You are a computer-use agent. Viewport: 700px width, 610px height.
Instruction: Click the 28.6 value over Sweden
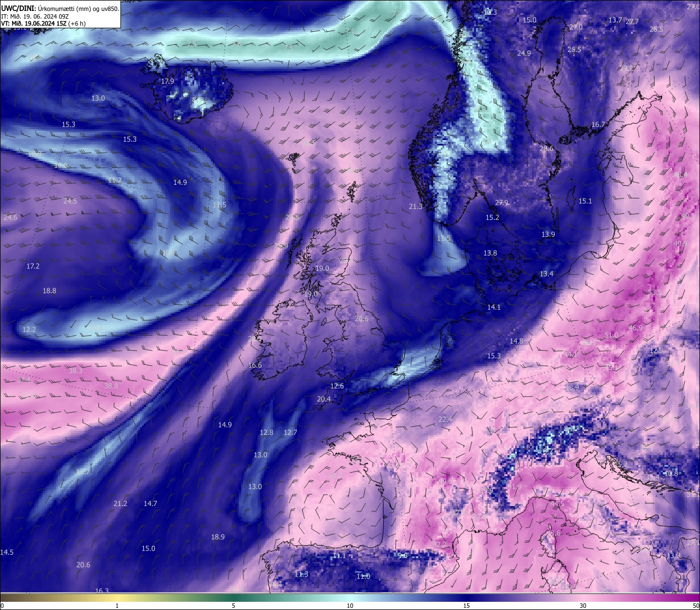click(546, 148)
